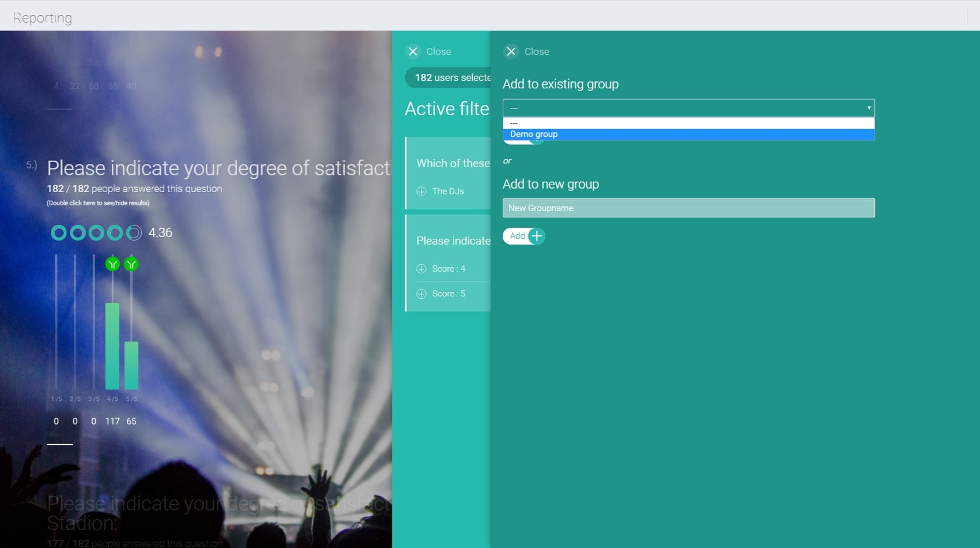The width and height of the screenshot is (980, 548).
Task: Toggle the green filter marker on the 5/5 bar
Action: [x=131, y=264]
